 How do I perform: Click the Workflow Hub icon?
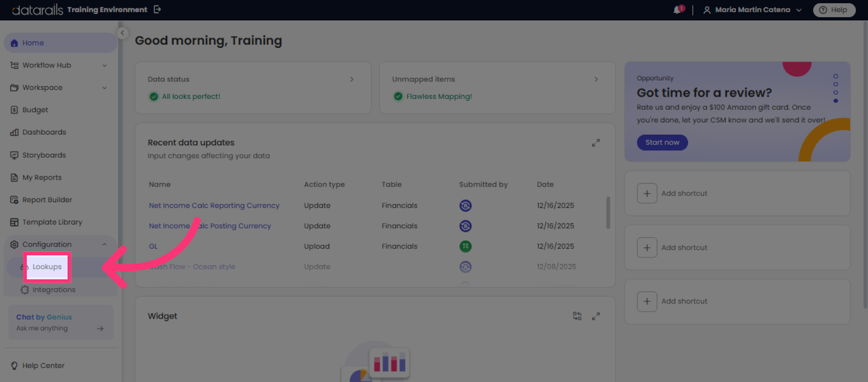click(x=14, y=66)
